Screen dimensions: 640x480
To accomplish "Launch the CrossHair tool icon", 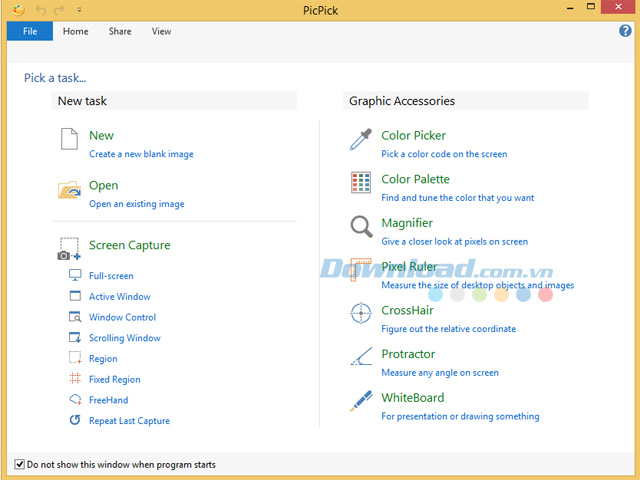I will tap(360, 314).
